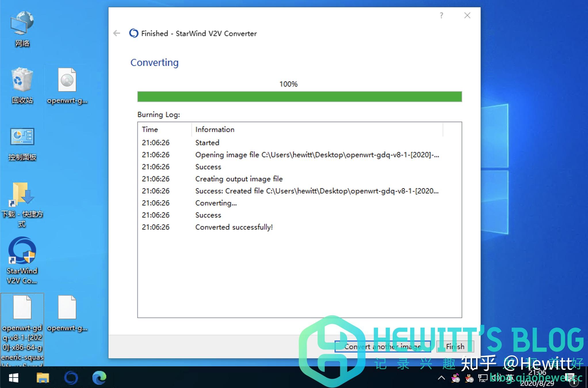Viewport: 588px width, 388px height.
Task: Select the Converted successfully log entry
Action: [x=234, y=227]
